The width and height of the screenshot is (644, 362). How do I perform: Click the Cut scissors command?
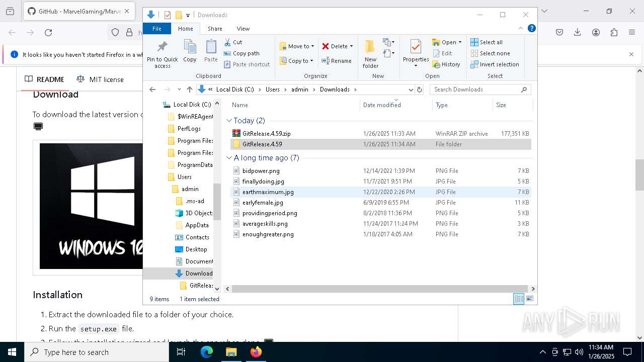point(233,42)
